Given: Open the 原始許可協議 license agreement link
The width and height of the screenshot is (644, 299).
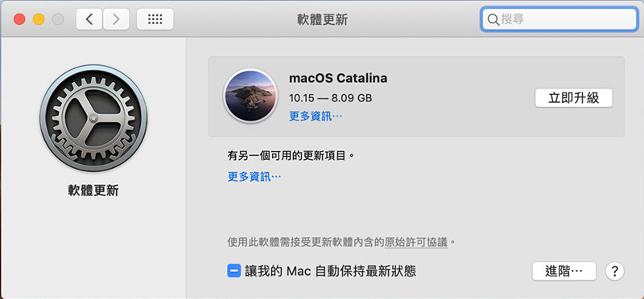Looking at the screenshot, I should pyautogui.click(x=415, y=242).
